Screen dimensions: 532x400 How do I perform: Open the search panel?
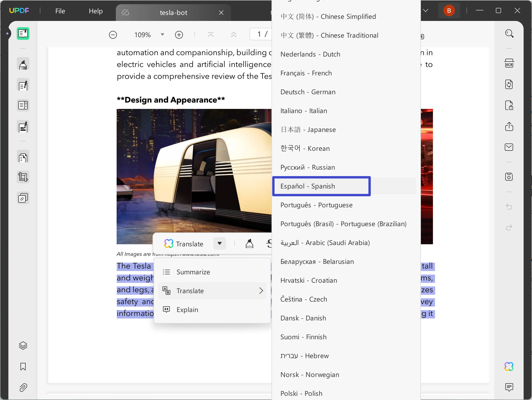509,33
